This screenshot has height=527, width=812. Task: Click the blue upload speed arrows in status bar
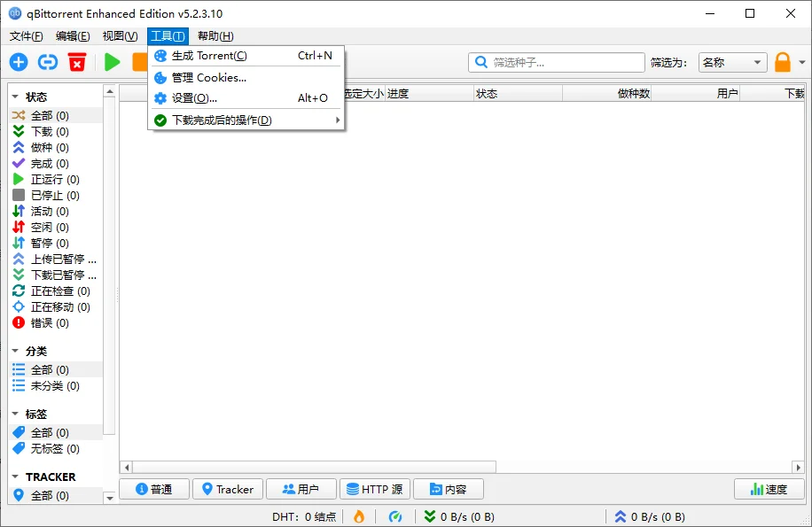coord(621,516)
